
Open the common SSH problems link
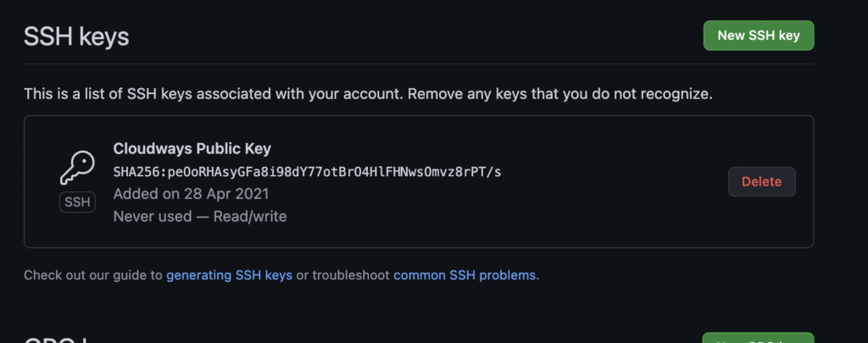click(465, 275)
